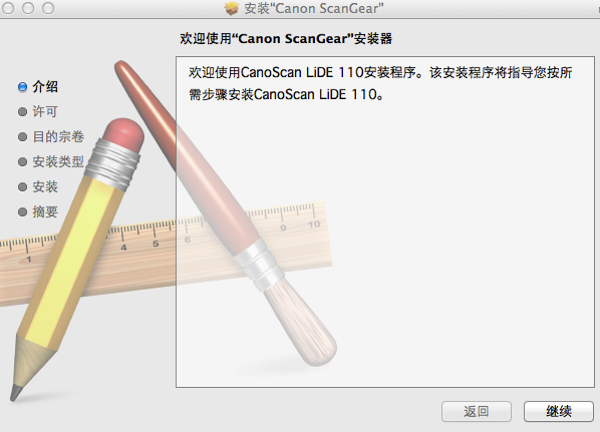This screenshot has height=432, width=600.
Task: Click the gray bullet beside 许可
Action: pos(23,112)
